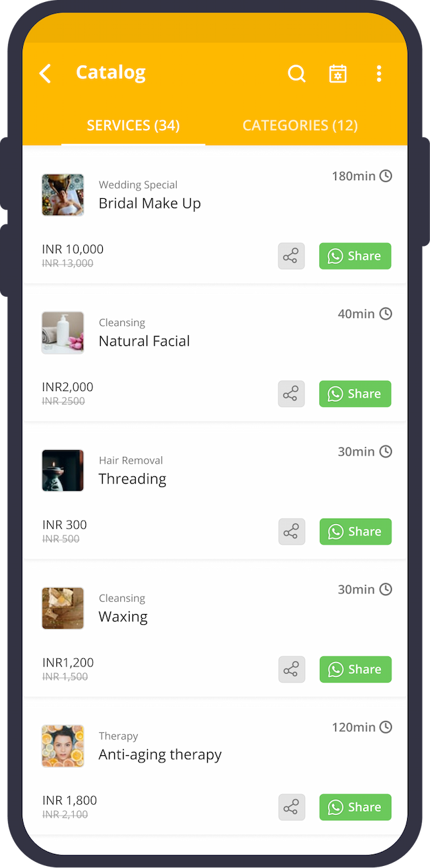The width and height of the screenshot is (430, 868).
Task: Share Waxing via WhatsApp button
Action: pyautogui.click(x=355, y=669)
